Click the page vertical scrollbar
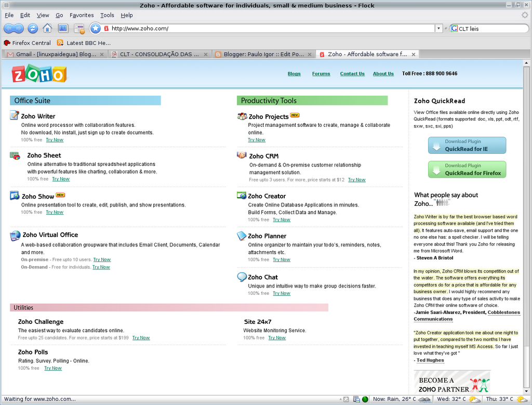The image size is (532, 405). coord(526,227)
